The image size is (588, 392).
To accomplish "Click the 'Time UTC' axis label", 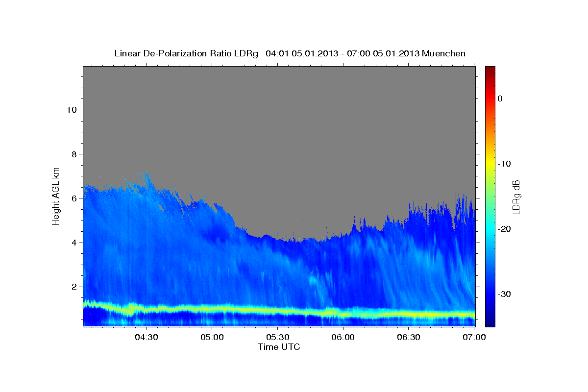I will (279, 347).
